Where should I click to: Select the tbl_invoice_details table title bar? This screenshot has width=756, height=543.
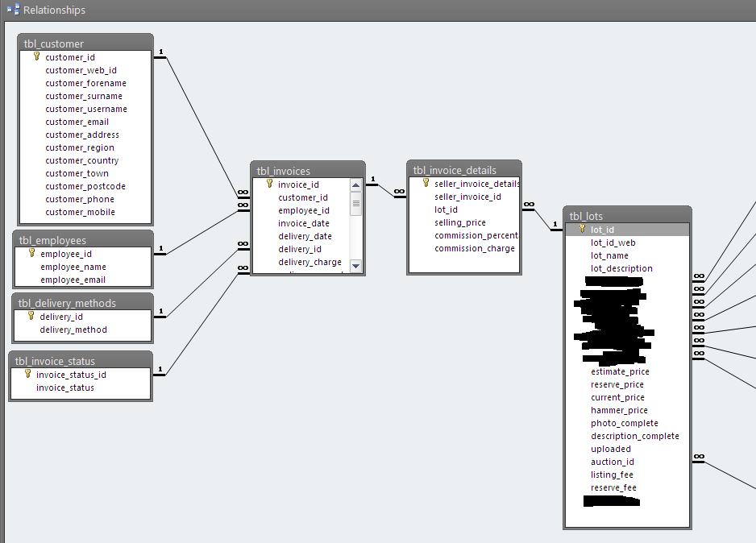pos(463,170)
